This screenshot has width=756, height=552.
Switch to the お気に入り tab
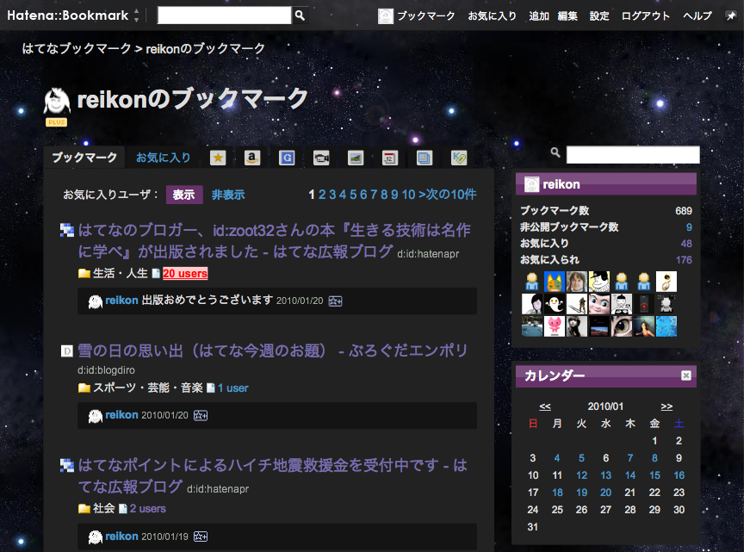coord(163,158)
